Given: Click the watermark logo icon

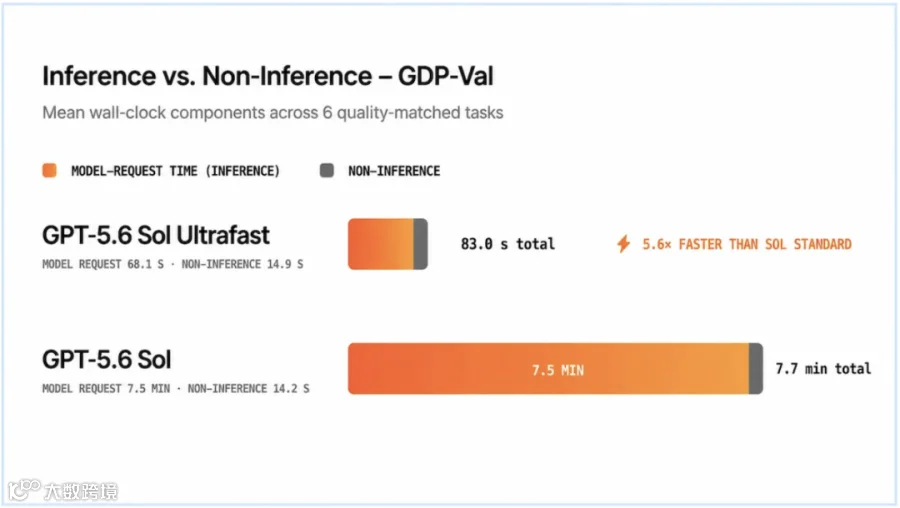Looking at the screenshot, I should (x=24, y=490).
